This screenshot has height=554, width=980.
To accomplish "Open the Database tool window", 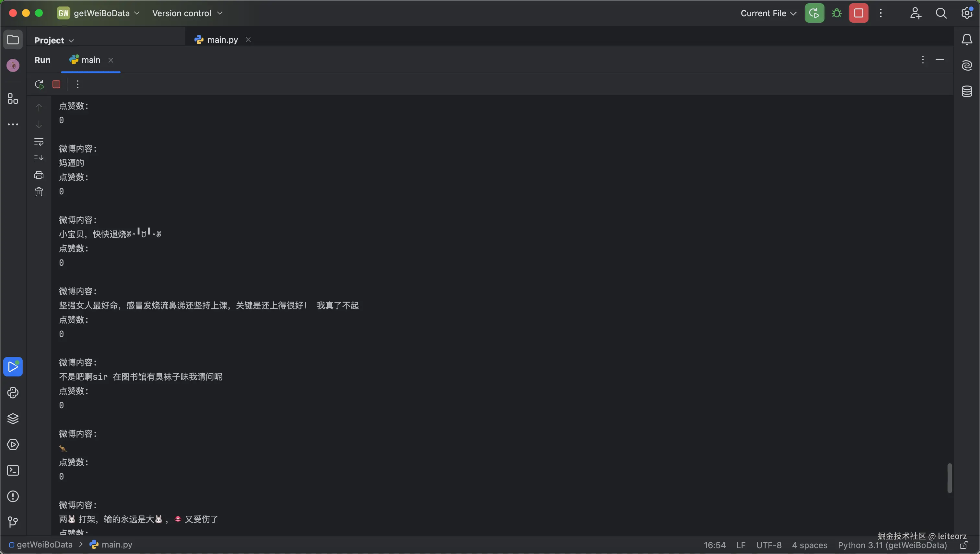I will 967,91.
